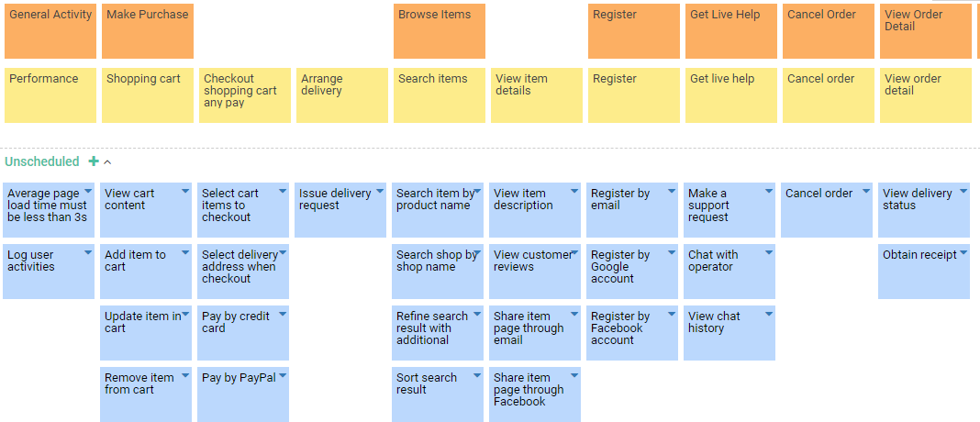Open dropdown arrow on View cart content card
The image size is (980, 422).
(x=185, y=192)
